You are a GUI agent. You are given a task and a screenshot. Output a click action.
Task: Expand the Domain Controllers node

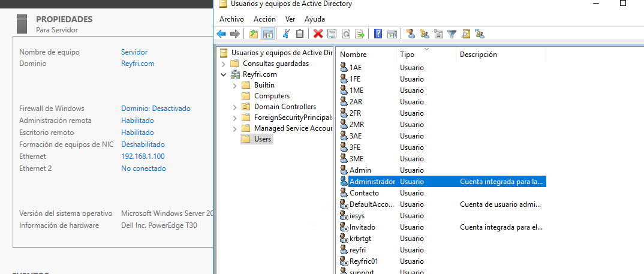235,107
